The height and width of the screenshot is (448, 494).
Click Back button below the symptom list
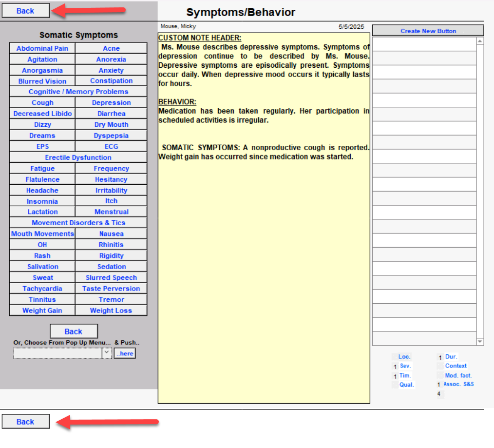pos(74,331)
